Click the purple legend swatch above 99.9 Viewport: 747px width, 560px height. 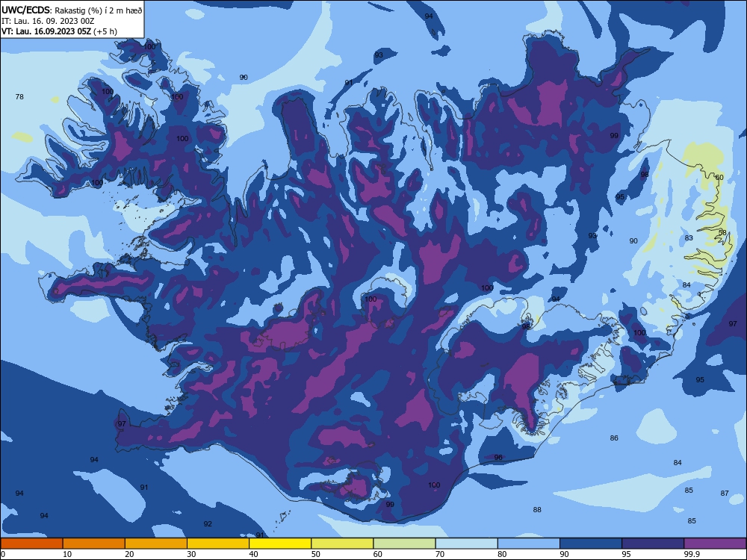point(715,544)
